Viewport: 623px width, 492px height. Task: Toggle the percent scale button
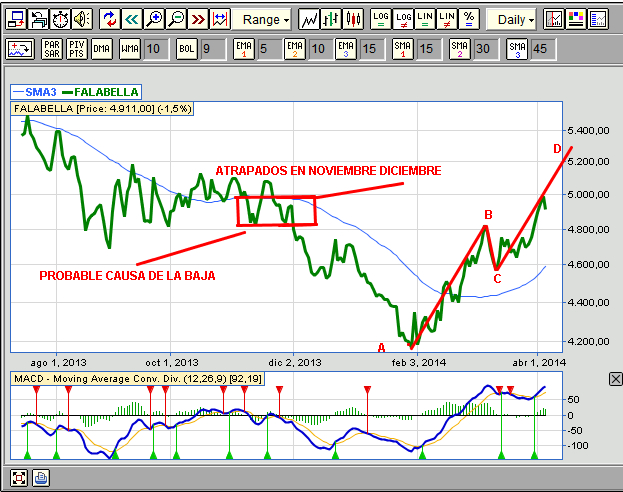(x=469, y=19)
